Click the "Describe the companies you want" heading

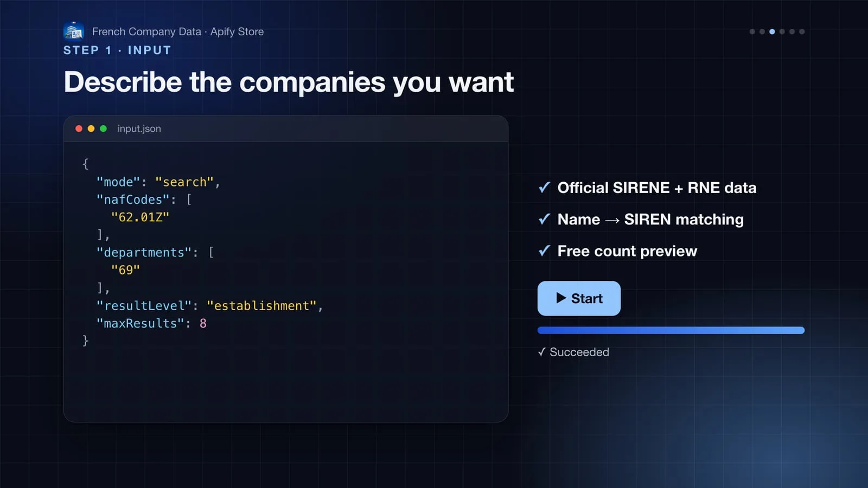pyautogui.click(x=289, y=82)
